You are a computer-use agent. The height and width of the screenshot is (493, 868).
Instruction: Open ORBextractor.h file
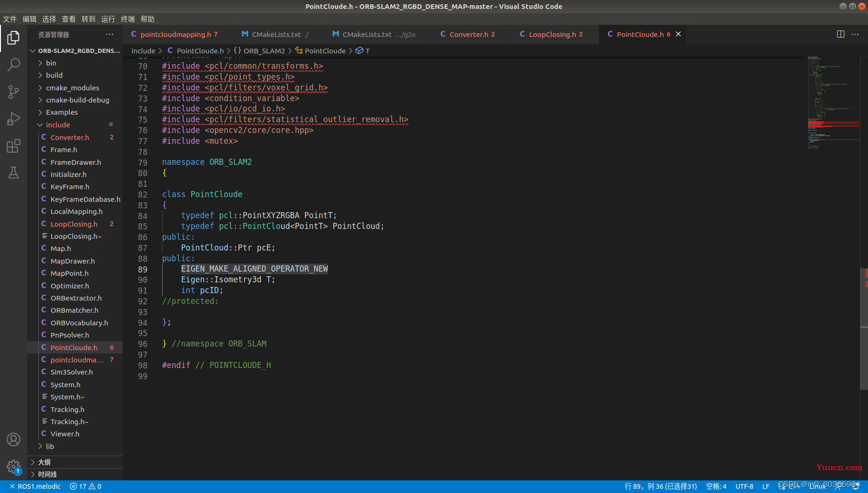pyautogui.click(x=75, y=298)
